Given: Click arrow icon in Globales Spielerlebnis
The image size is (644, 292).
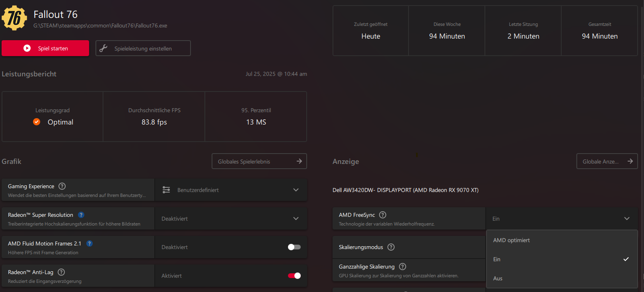Looking at the screenshot, I should 299,161.
